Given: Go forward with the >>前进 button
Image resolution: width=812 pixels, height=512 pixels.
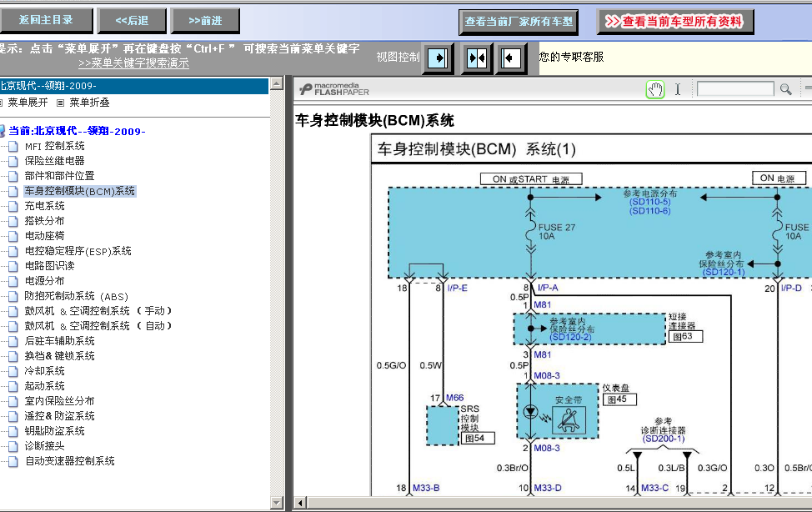Looking at the screenshot, I should [x=205, y=20].
